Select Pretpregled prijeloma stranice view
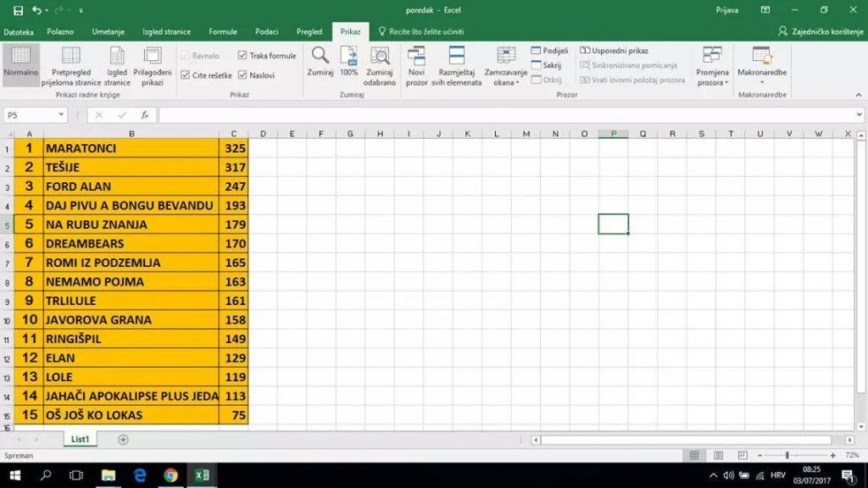Screen dimensions: 868x488 pos(71,58)
